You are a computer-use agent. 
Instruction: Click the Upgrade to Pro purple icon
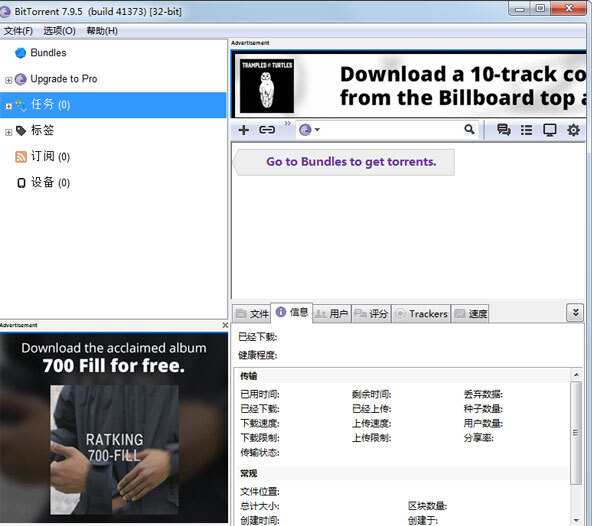pyautogui.click(x=21, y=79)
